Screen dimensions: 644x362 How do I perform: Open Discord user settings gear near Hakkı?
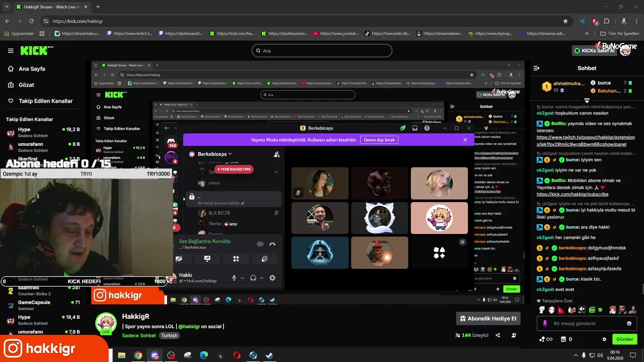tap(272, 278)
